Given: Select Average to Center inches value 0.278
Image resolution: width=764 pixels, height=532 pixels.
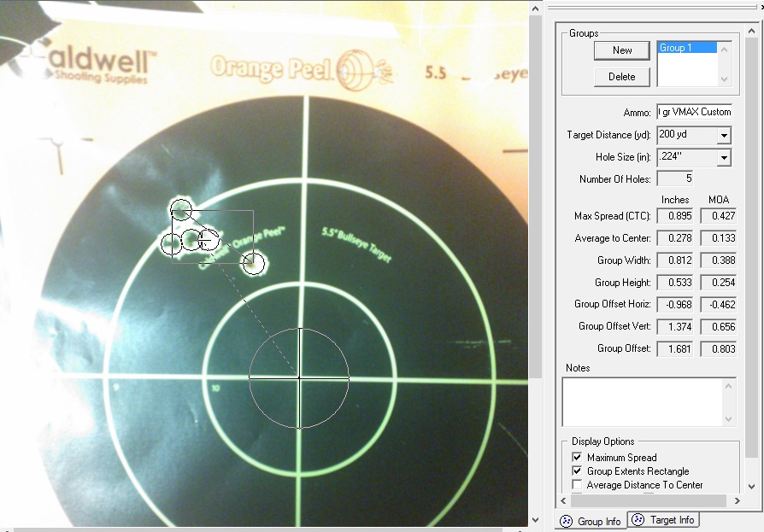Looking at the screenshot, I should [675, 238].
